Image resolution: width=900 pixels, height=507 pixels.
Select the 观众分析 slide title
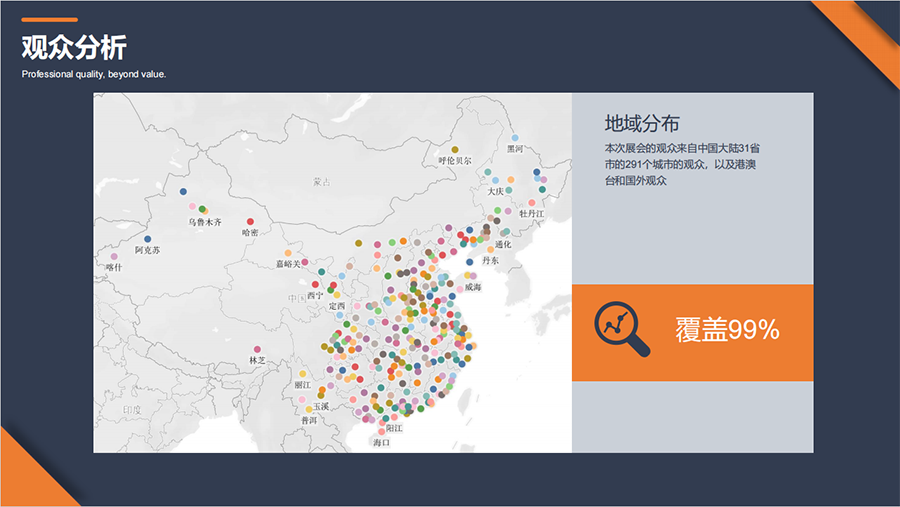(x=74, y=47)
